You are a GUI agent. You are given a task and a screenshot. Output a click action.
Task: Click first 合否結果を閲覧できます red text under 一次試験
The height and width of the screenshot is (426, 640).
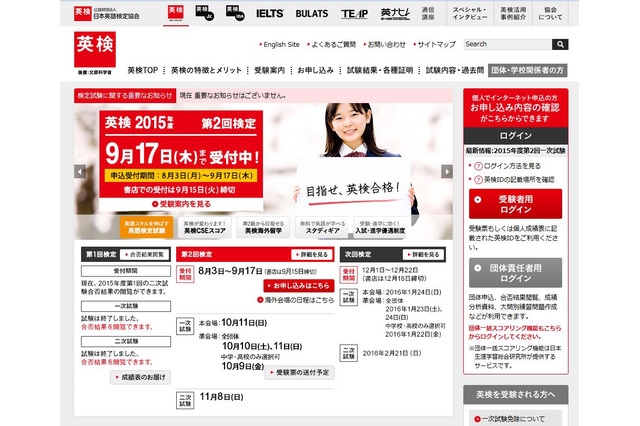click(x=117, y=327)
